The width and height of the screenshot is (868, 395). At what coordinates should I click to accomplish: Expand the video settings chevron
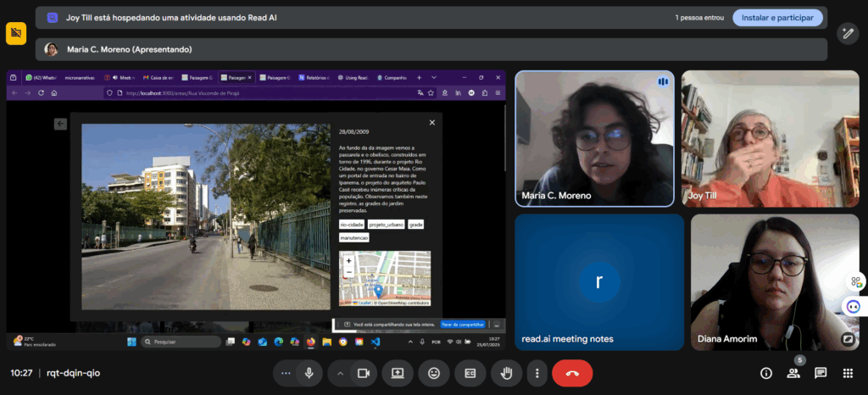pos(341,373)
